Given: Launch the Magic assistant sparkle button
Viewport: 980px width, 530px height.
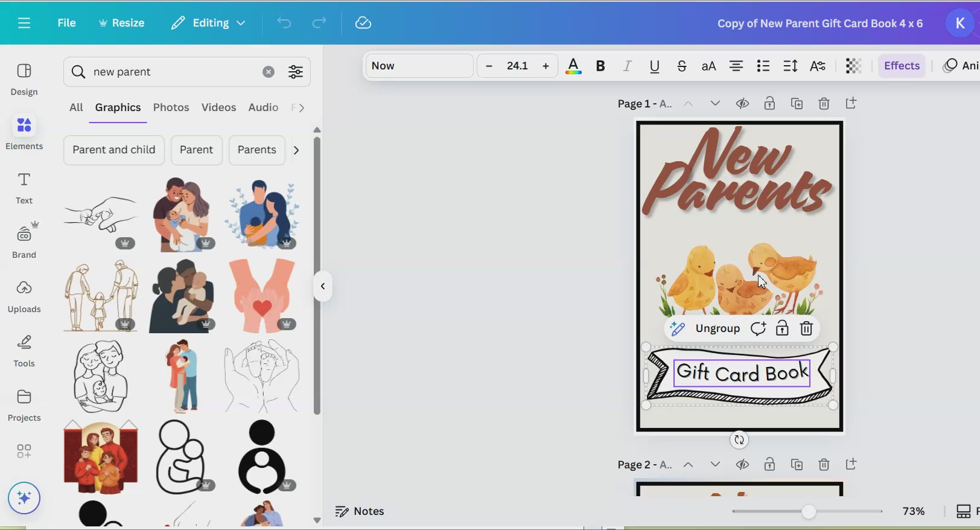Looking at the screenshot, I should [24, 498].
